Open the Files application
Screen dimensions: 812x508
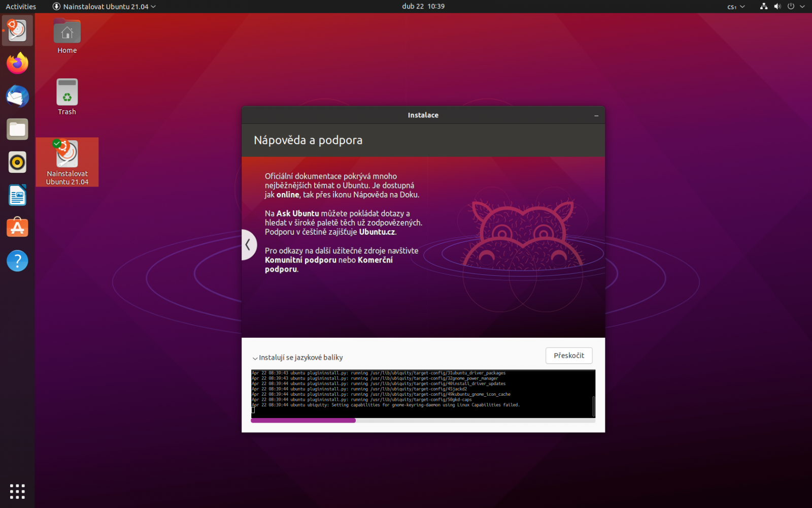point(17,129)
